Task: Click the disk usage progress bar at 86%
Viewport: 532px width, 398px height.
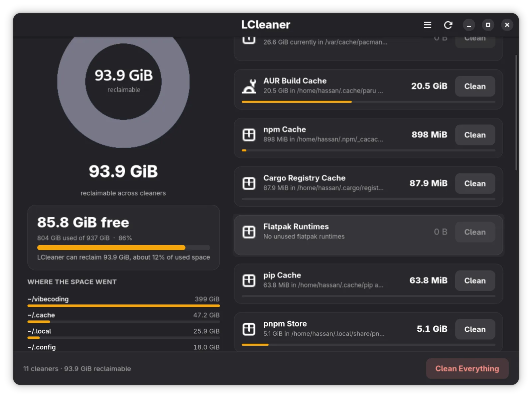Action: tap(123, 248)
